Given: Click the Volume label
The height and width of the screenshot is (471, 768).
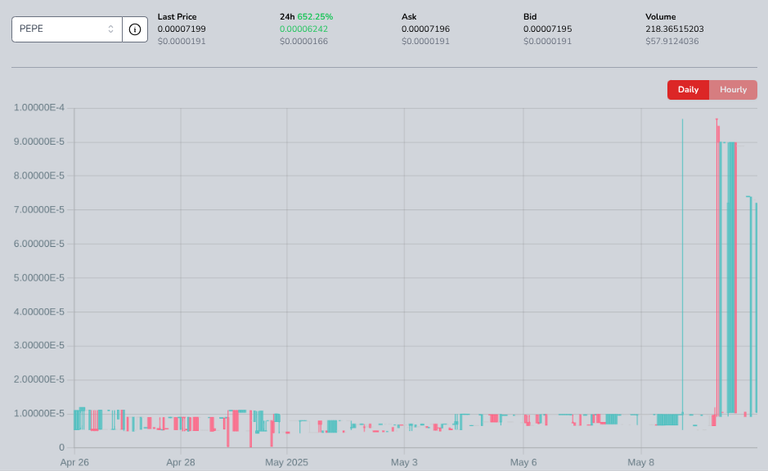Looking at the screenshot, I should pos(660,17).
